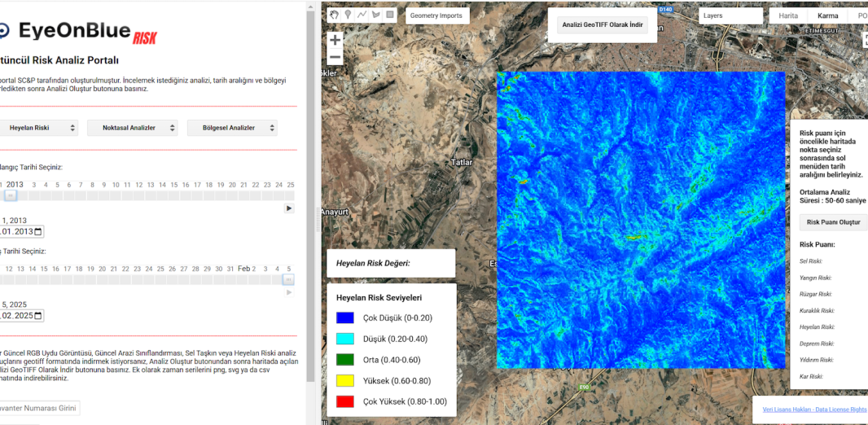868x425 pixels.
Task: Click the Tatlar place label on map
Action: point(461,163)
